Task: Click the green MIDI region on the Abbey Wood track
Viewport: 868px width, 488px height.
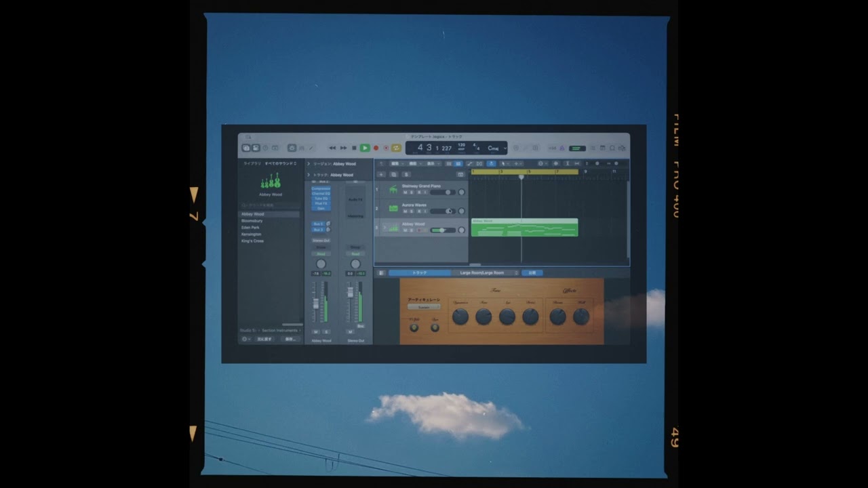Action: 524,228
